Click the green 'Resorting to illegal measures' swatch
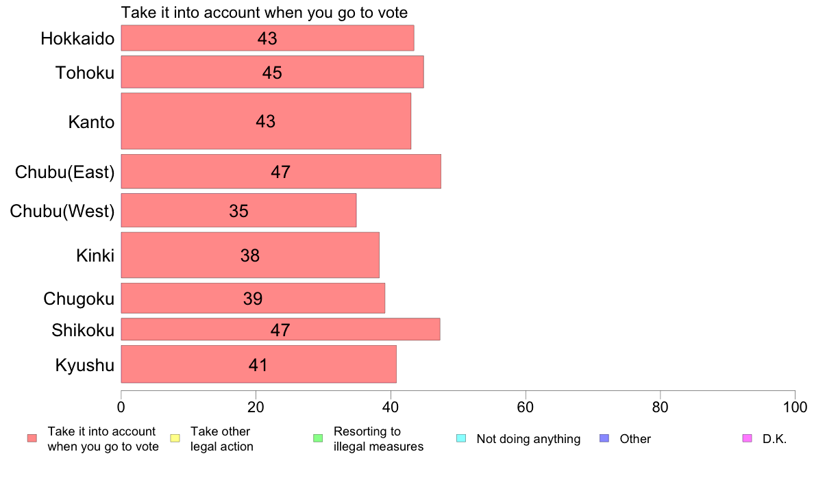 click(x=318, y=438)
